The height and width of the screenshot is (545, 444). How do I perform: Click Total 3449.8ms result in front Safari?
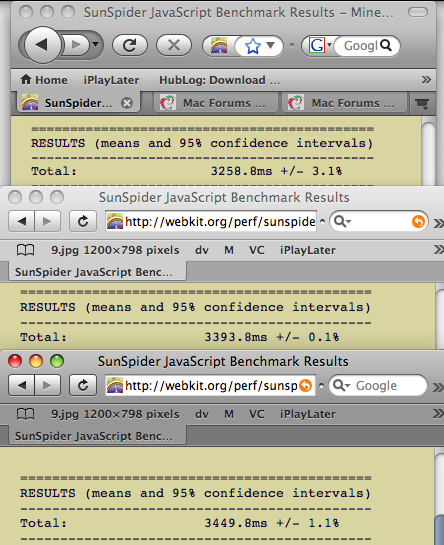(180, 523)
